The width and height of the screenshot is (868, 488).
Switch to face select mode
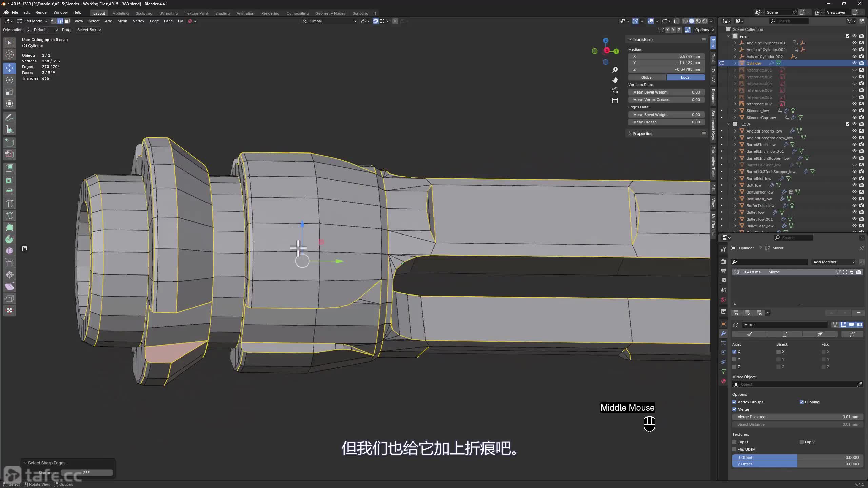[x=67, y=21]
